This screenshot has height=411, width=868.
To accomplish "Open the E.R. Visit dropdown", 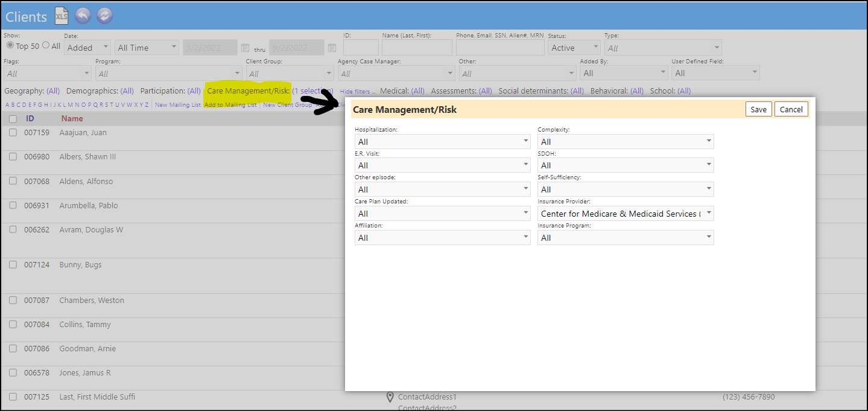I will pyautogui.click(x=443, y=165).
